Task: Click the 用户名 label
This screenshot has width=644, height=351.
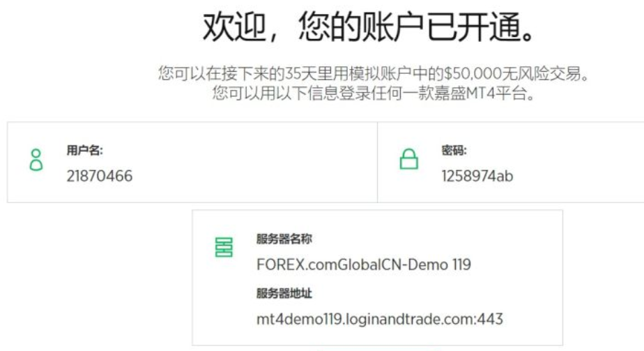Action: (x=84, y=150)
